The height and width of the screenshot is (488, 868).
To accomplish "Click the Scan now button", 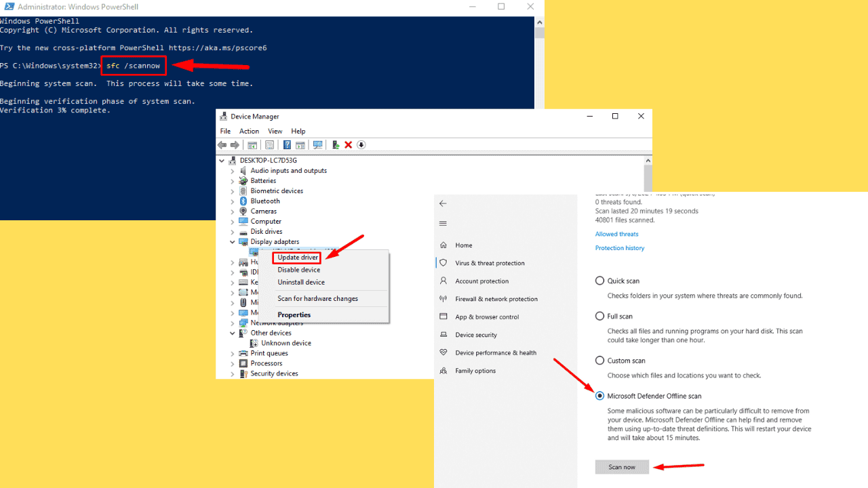I will (622, 467).
